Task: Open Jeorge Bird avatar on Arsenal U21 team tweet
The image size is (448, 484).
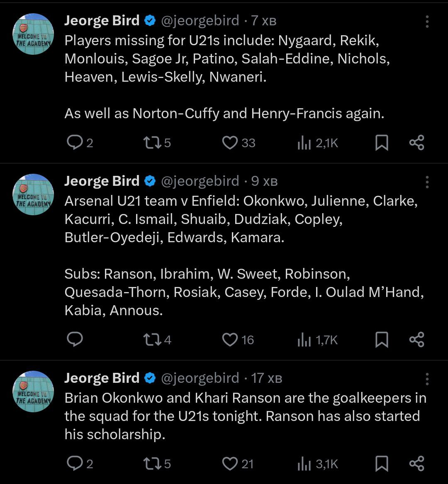Action: pyautogui.click(x=34, y=194)
